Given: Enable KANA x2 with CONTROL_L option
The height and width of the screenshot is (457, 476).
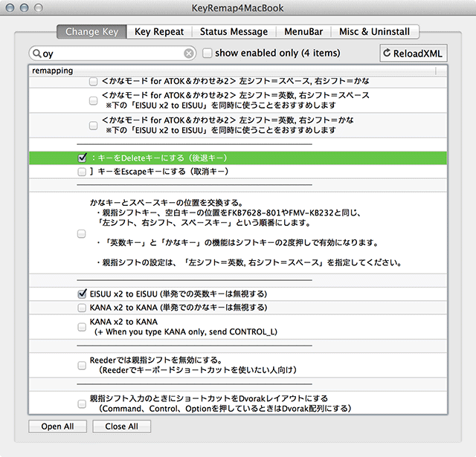Looking at the screenshot, I should pyautogui.click(x=82, y=326).
